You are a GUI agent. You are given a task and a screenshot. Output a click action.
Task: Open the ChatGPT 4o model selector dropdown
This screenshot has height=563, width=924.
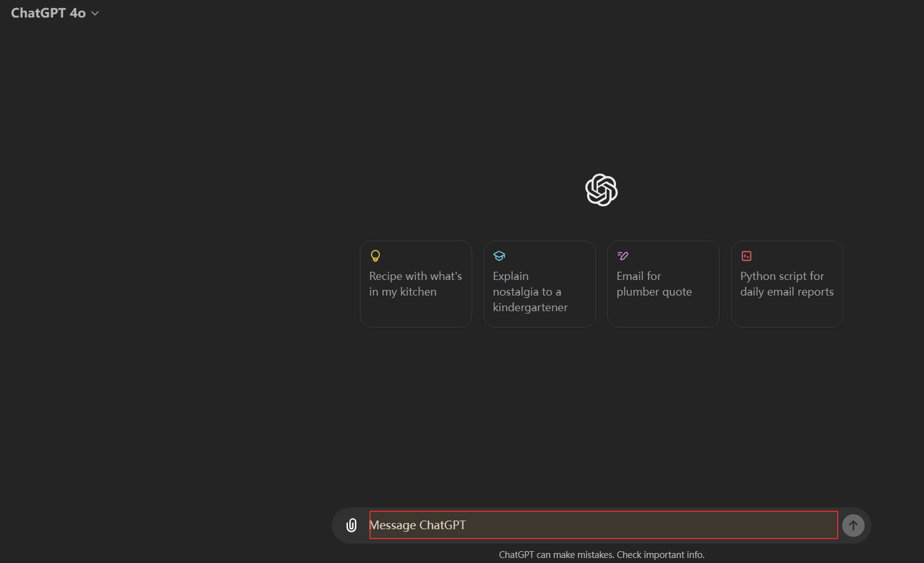[x=55, y=13]
